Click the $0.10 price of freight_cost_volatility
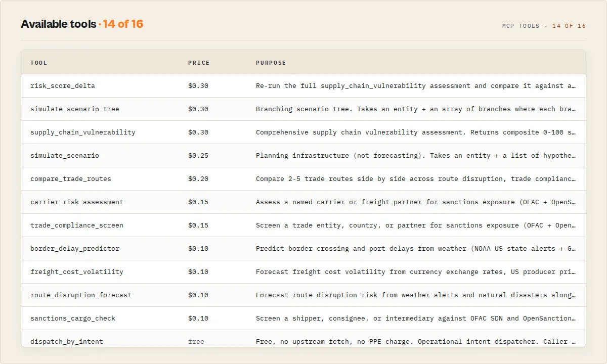Image resolution: width=607 pixels, height=364 pixels. coord(198,272)
